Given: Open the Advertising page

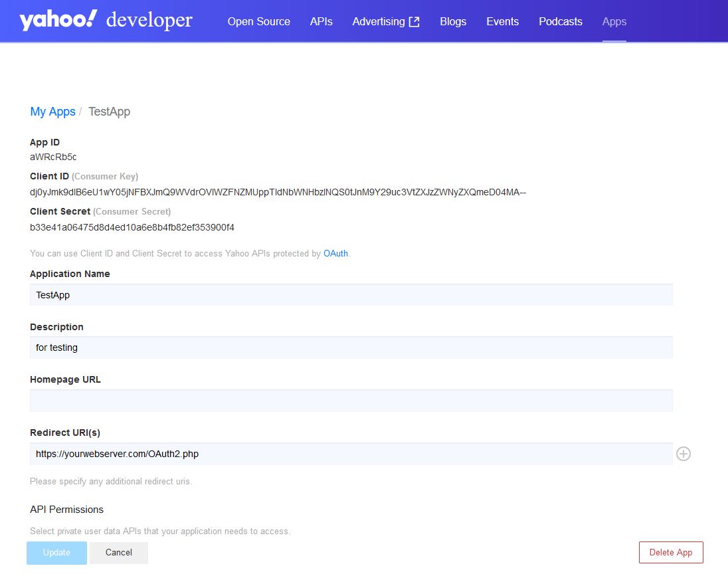Looking at the screenshot, I should click(x=379, y=21).
